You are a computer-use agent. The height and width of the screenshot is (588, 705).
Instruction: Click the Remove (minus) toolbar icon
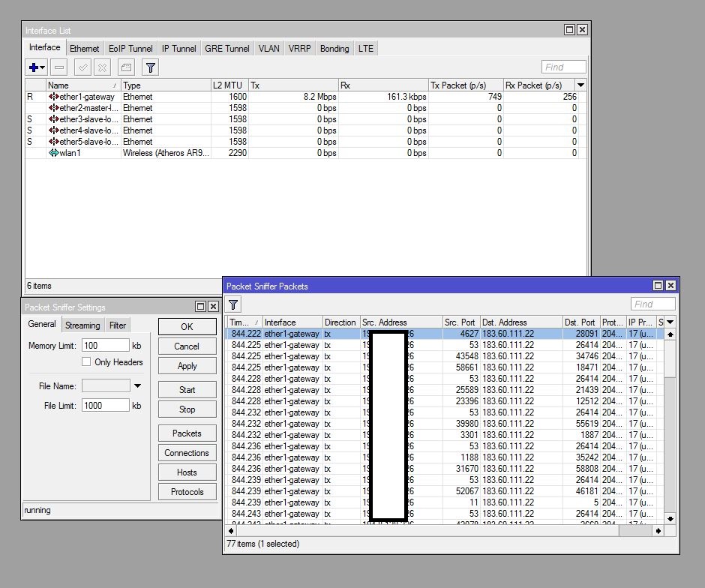coord(59,67)
